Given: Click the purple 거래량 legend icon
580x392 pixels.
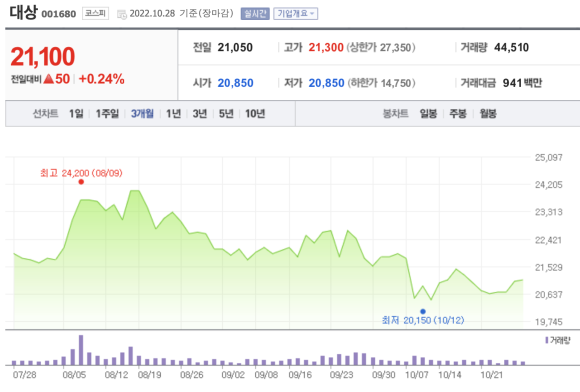Looking at the screenshot, I should coord(547,340).
